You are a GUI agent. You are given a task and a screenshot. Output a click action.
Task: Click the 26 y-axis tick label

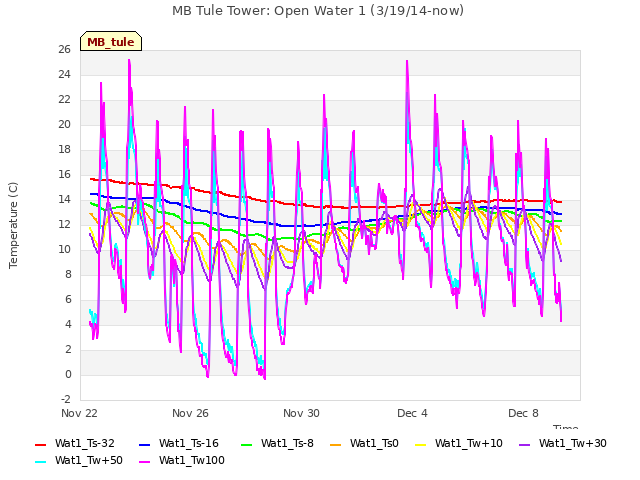pyautogui.click(x=64, y=50)
